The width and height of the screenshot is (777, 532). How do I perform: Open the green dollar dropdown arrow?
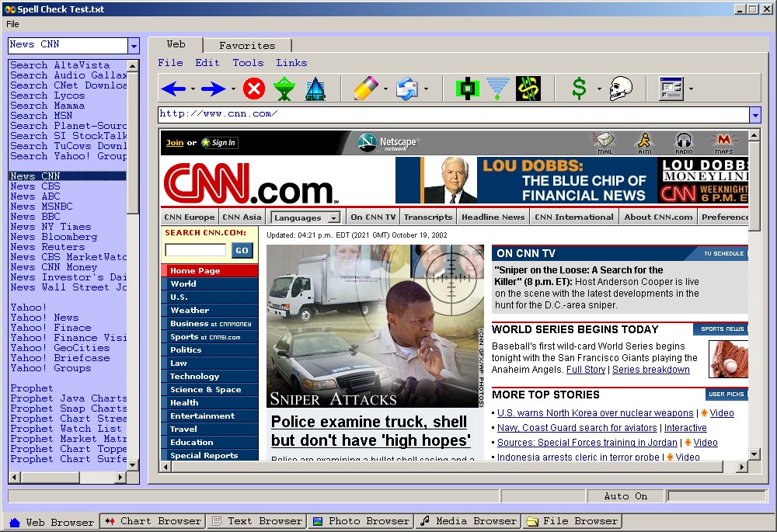[599, 89]
